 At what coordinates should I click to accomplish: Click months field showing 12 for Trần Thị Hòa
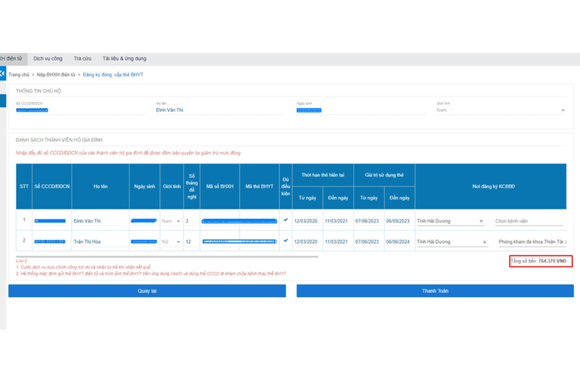pyautogui.click(x=191, y=242)
